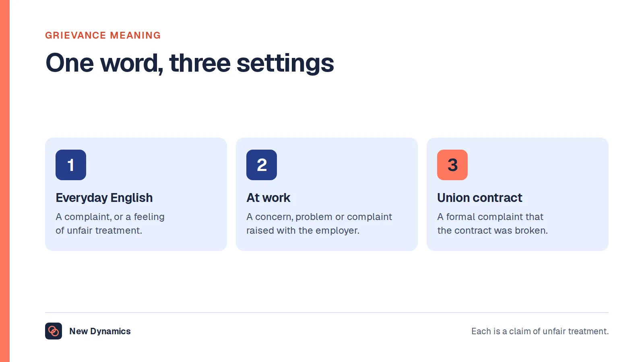Click the GRIEVANCE MEANING label
This screenshot has height=362, width=644.
[x=103, y=35]
